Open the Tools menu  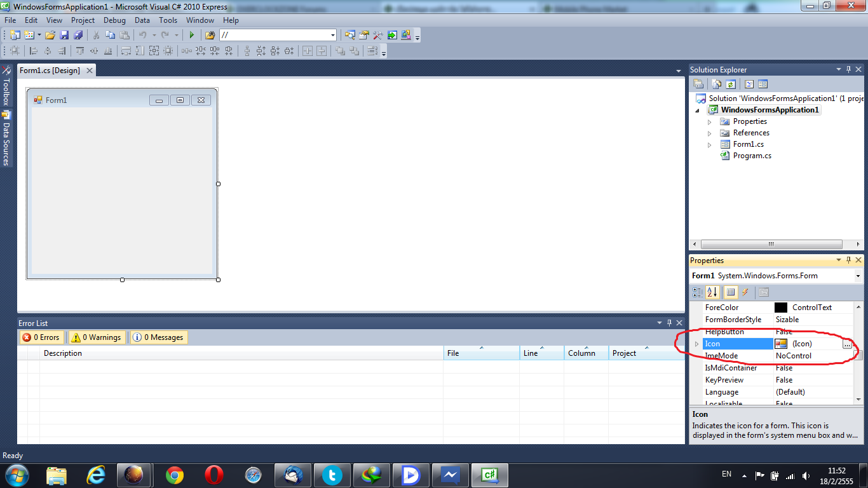168,20
